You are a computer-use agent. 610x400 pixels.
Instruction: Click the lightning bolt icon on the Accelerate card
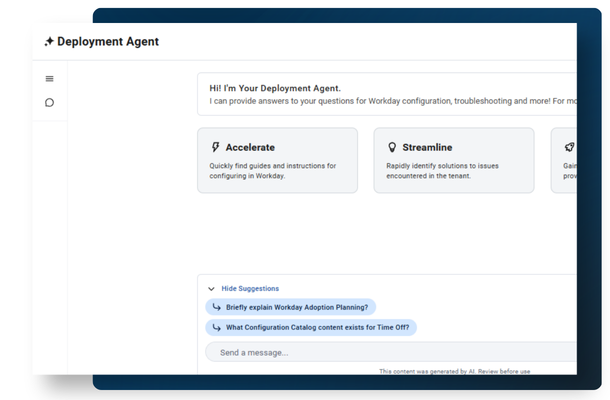[x=216, y=147]
